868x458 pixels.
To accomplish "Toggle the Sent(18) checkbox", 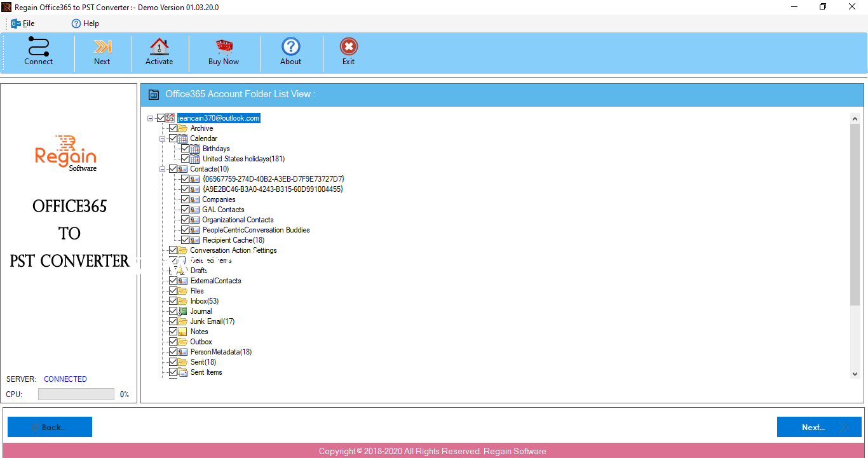I will 173,362.
